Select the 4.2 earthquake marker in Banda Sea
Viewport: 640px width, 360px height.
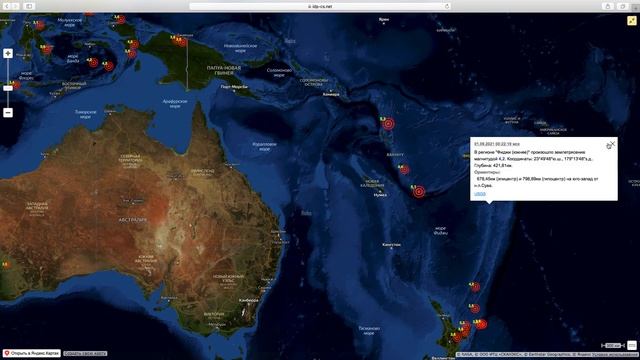[94, 63]
